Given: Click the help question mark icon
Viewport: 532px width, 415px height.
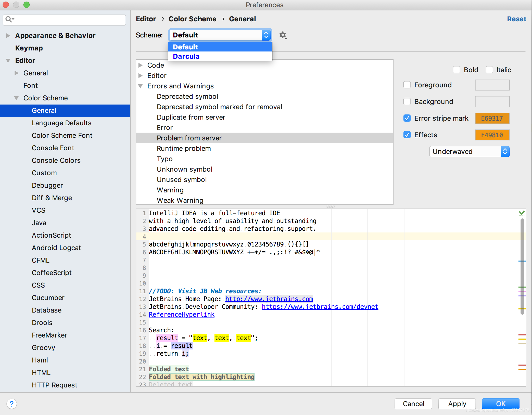Looking at the screenshot, I should click(12, 404).
